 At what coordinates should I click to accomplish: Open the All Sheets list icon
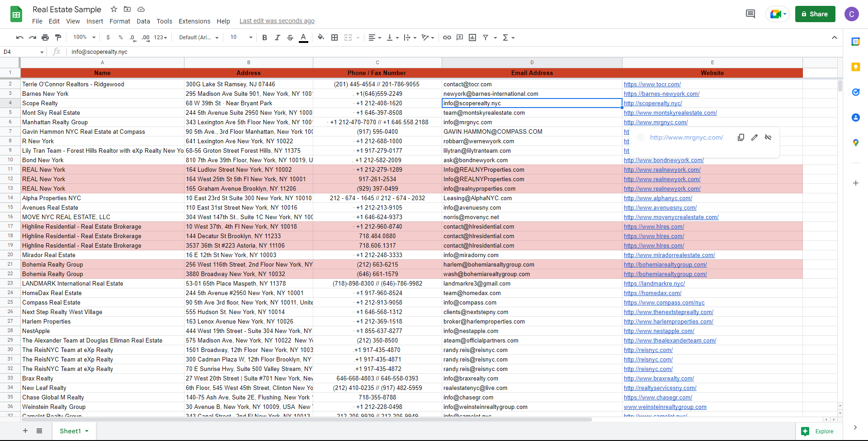(x=39, y=431)
